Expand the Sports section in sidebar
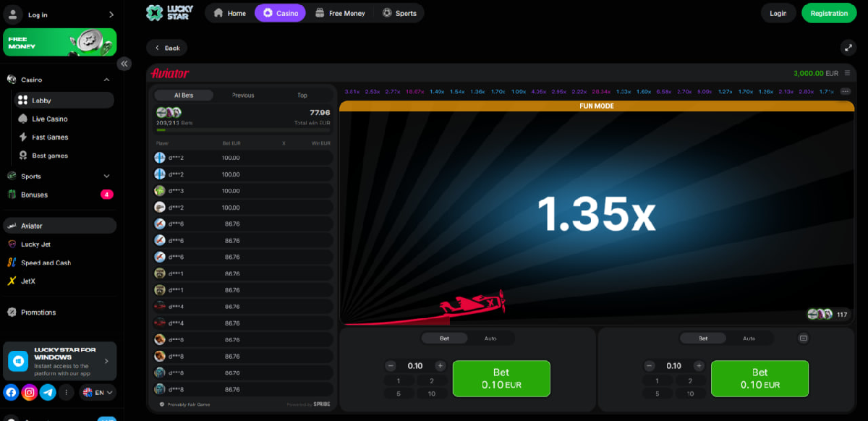 [107, 176]
